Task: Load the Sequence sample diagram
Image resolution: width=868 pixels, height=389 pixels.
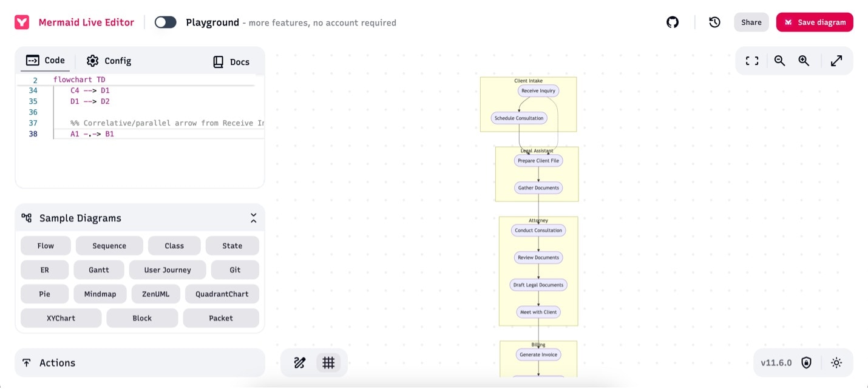Action: pyautogui.click(x=109, y=246)
